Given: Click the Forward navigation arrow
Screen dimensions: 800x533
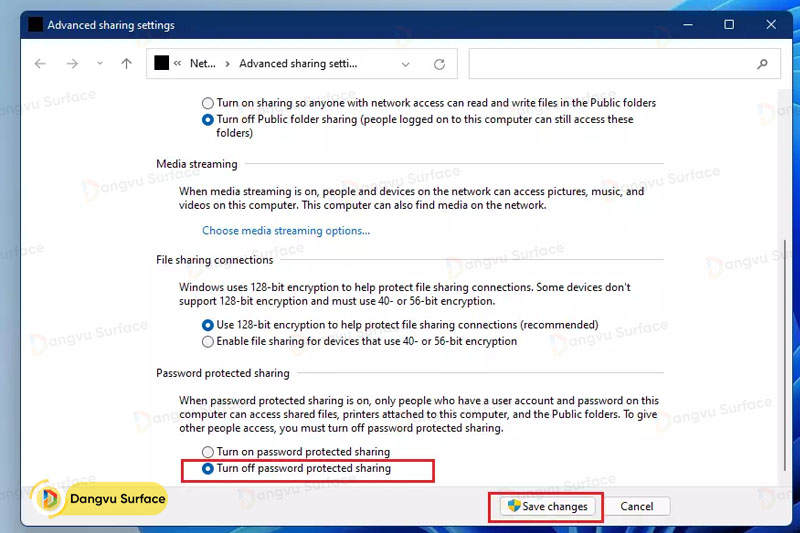Looking at the screenshot, I should 72,64.
